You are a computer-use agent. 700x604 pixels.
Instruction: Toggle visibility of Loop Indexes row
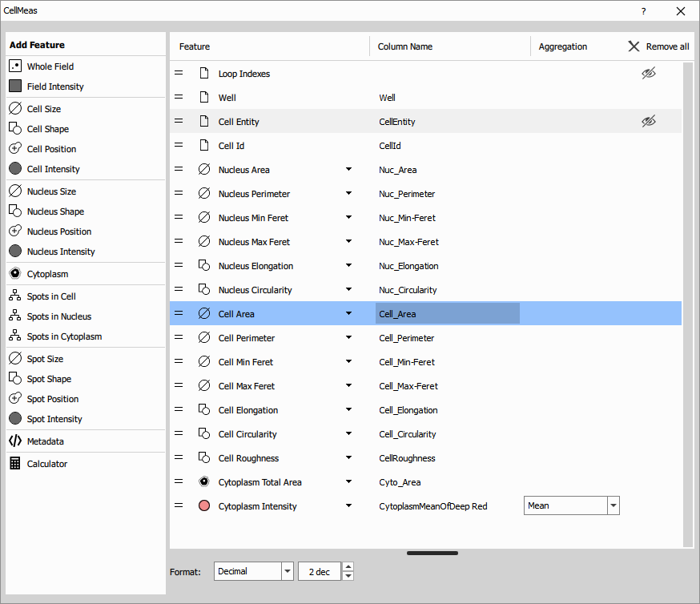click(649, 74)
